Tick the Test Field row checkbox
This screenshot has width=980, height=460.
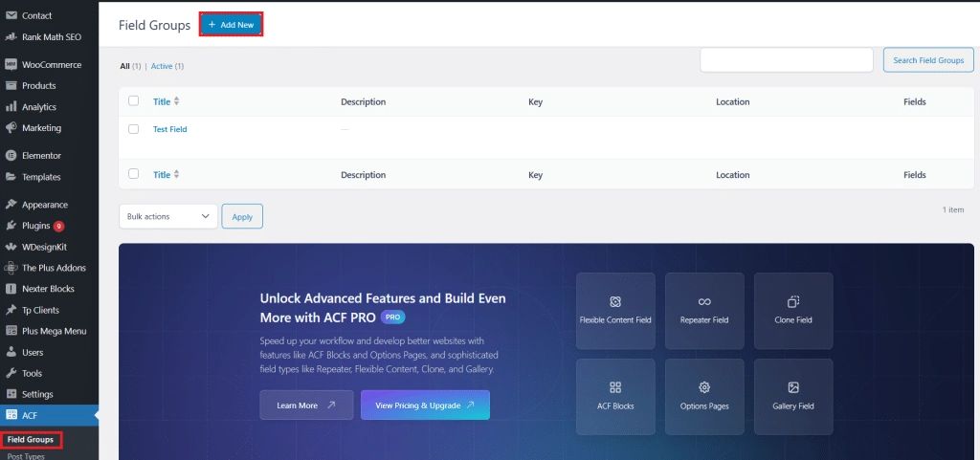[134, 129]
